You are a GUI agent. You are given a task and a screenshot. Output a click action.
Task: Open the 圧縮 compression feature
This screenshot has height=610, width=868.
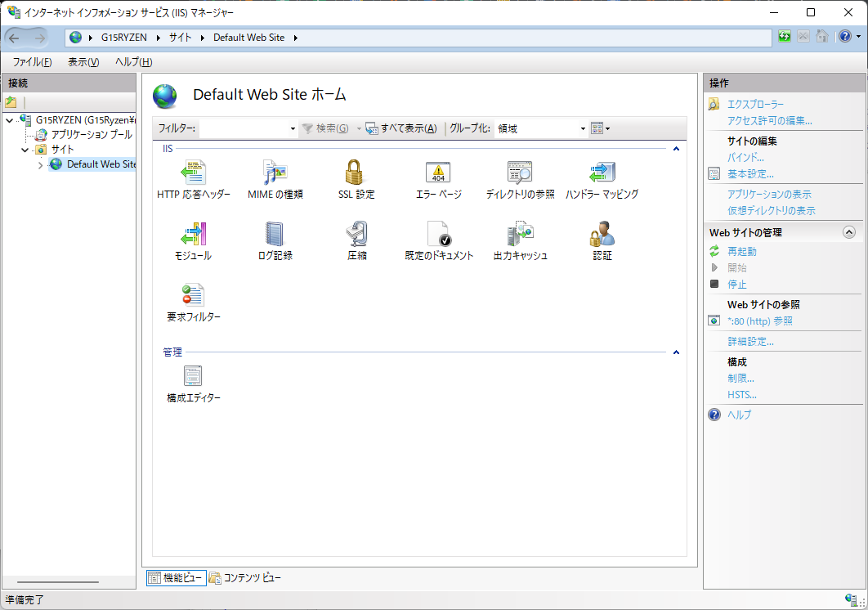pos(357,241)
